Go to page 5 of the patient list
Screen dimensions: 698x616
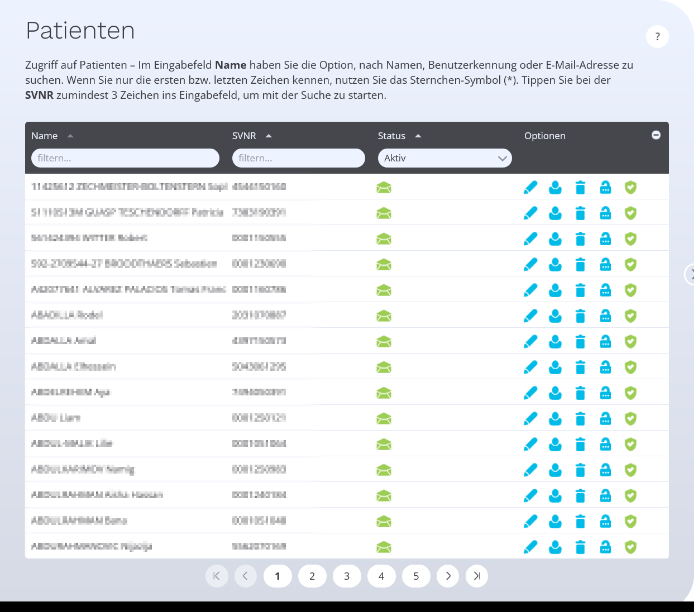416,576
